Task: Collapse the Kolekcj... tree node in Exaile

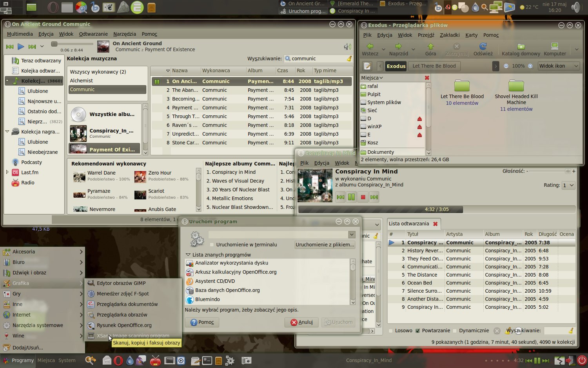Action: 7,81
